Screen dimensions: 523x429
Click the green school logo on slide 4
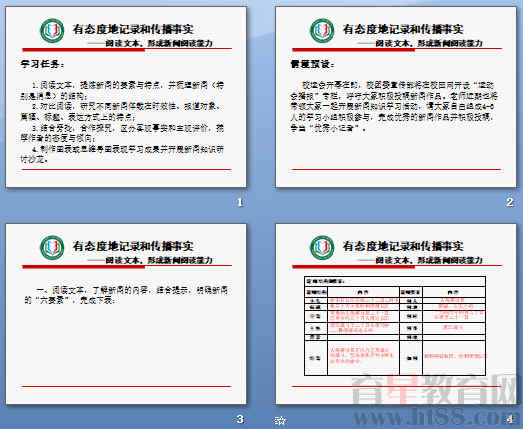322,248
